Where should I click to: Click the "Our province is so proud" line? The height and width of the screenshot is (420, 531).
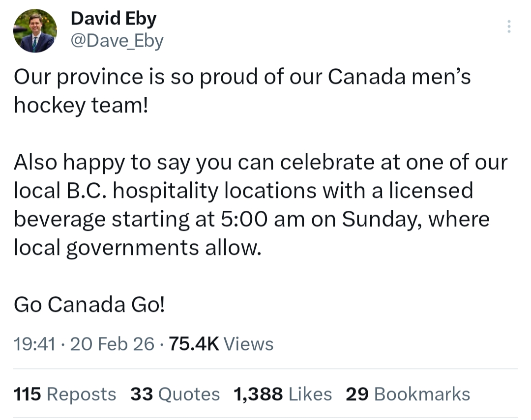pyautogui.click(x=242, y=78)
